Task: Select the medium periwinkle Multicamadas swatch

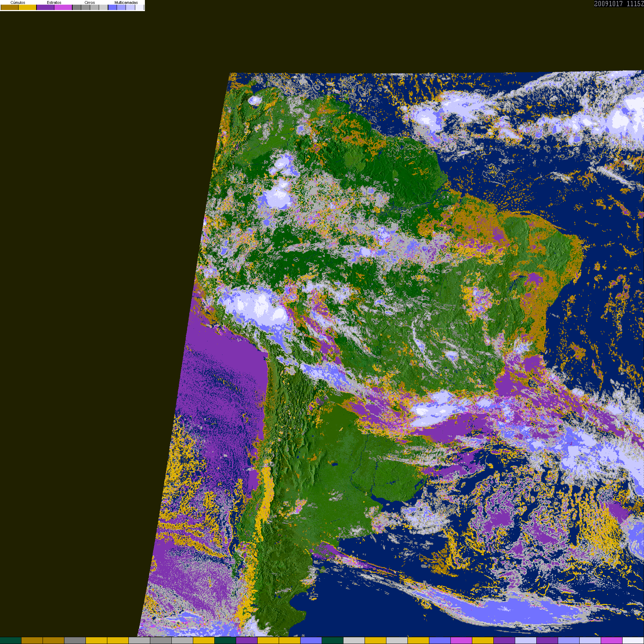Action: 121,7
